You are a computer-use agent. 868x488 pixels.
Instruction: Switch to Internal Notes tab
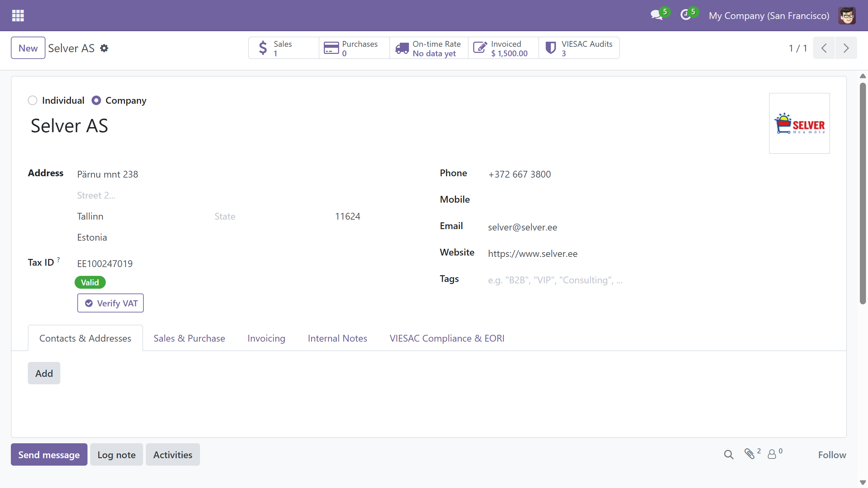(x=337, y=338)
